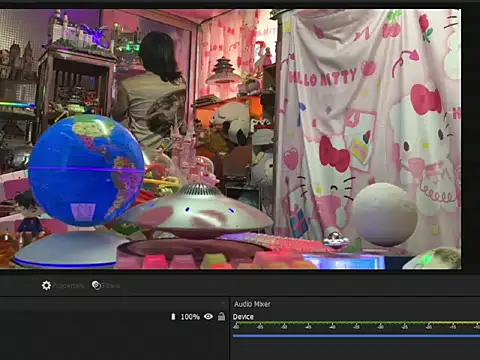
Task: Click the Audio Mixer panel title
Action: click(x=252, y=304)
